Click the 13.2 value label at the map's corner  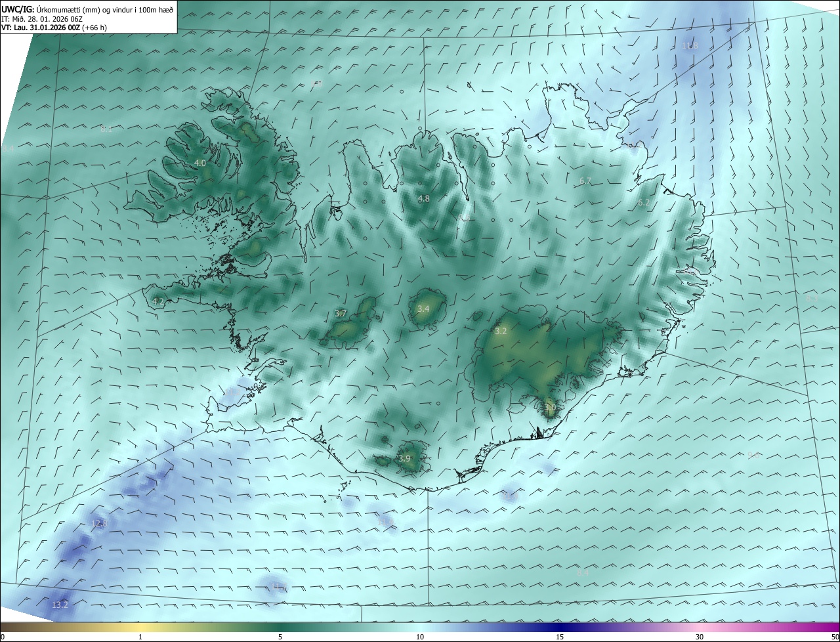pos(60,605)
